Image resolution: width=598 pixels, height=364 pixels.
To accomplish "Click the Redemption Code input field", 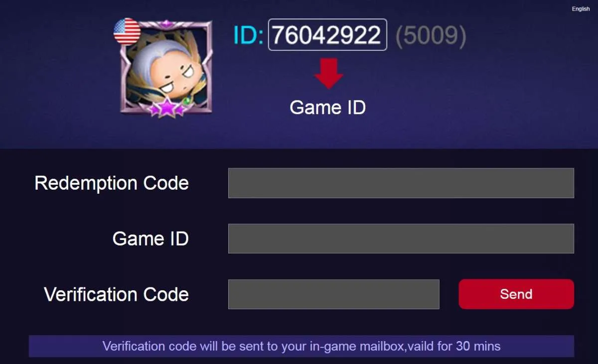I will coord(401,183).
